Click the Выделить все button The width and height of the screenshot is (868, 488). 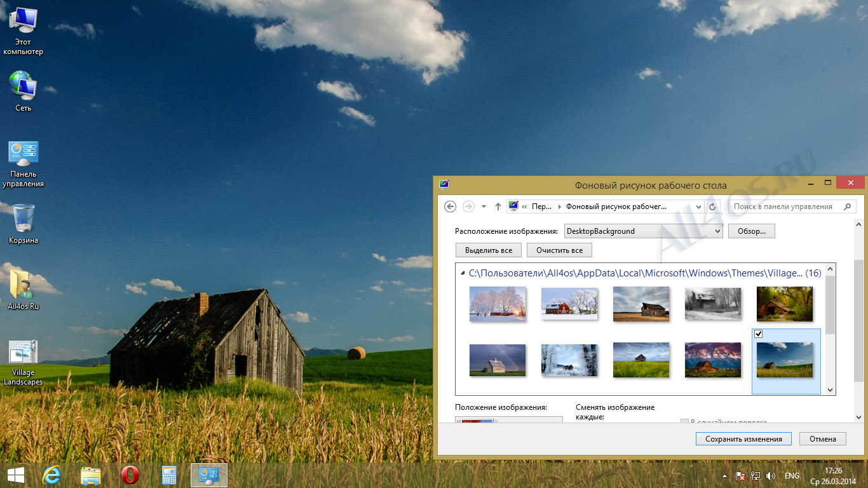(489, 250)
